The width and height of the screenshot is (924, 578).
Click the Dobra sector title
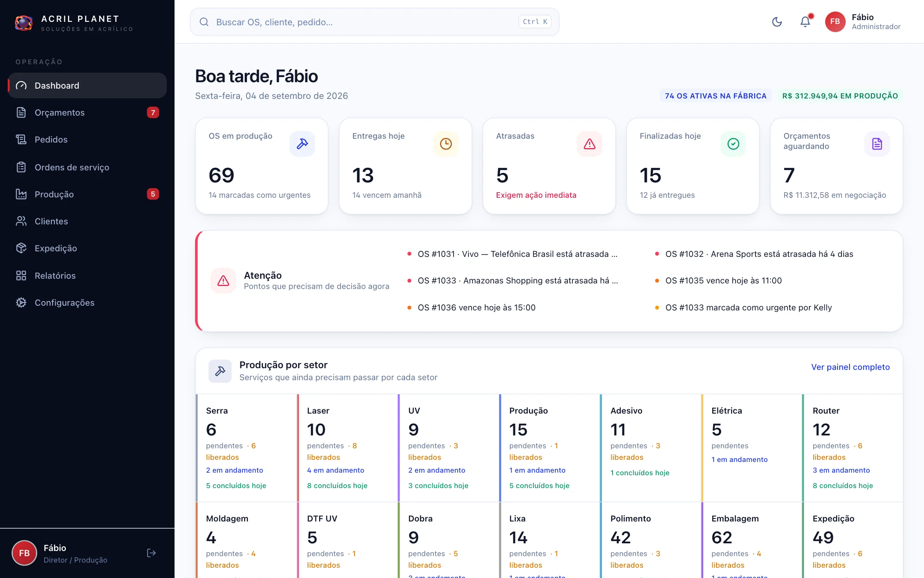click(421, 518)
